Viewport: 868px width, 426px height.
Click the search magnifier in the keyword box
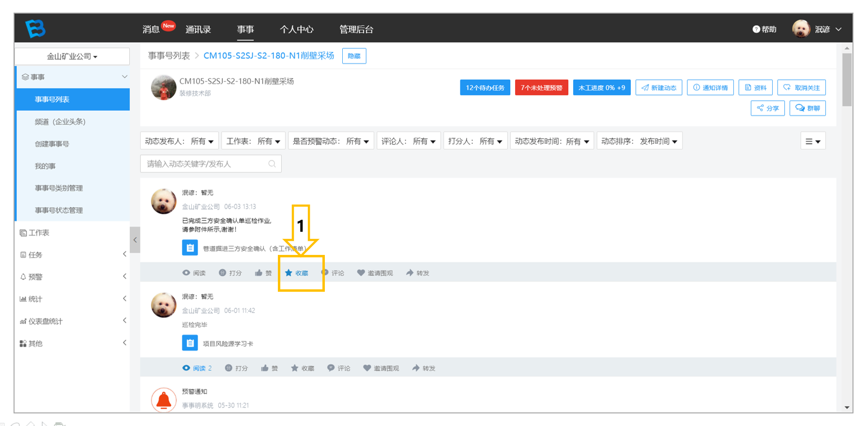pos(272,164)
